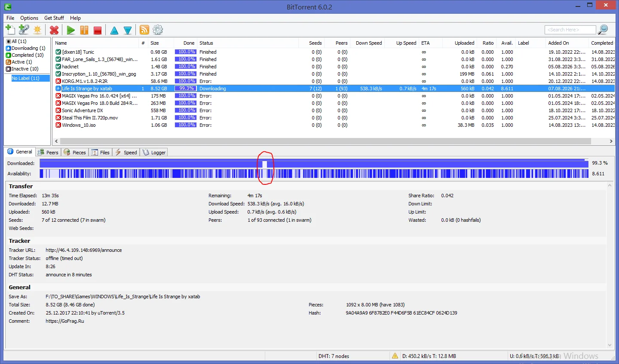Pause the torrent using the orange pause icon
619x364 pixels.
pos(84,30)
